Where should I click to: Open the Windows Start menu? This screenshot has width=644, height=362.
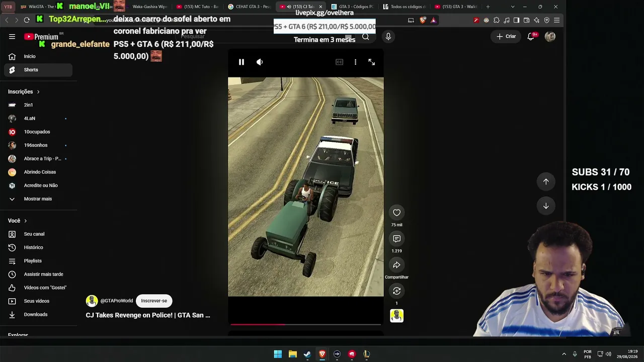[278, 354]
